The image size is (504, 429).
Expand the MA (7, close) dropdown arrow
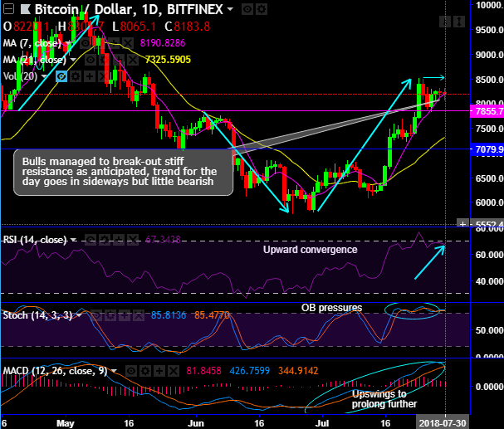coord(68,43)
